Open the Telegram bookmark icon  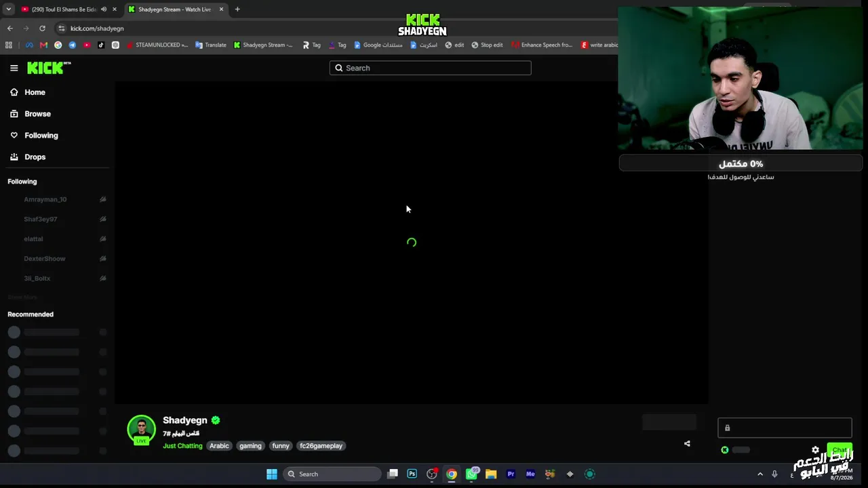[x=73, y=45]
